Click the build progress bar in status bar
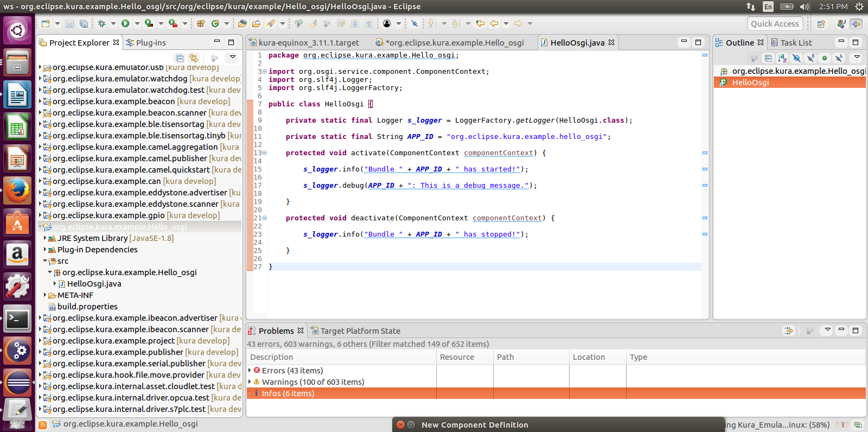868x432 pixels. (x=842, y=425)
